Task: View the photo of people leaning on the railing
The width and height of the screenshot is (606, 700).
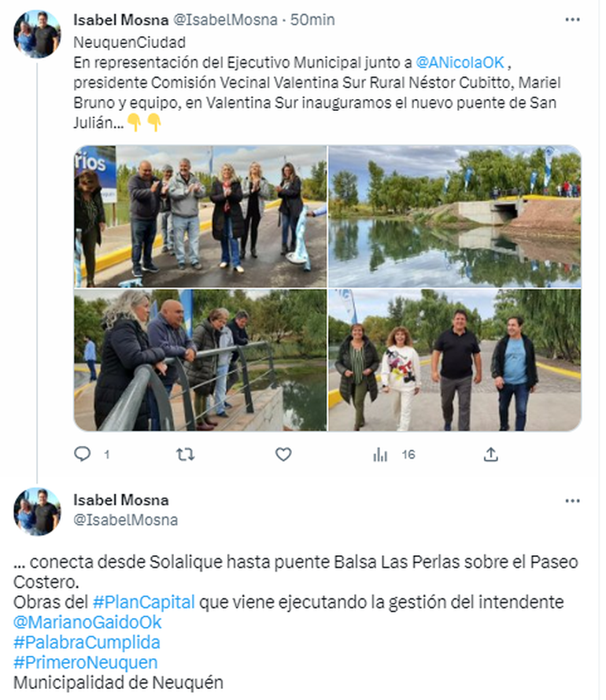Action: pyautogui.click(x=200, y=359)
